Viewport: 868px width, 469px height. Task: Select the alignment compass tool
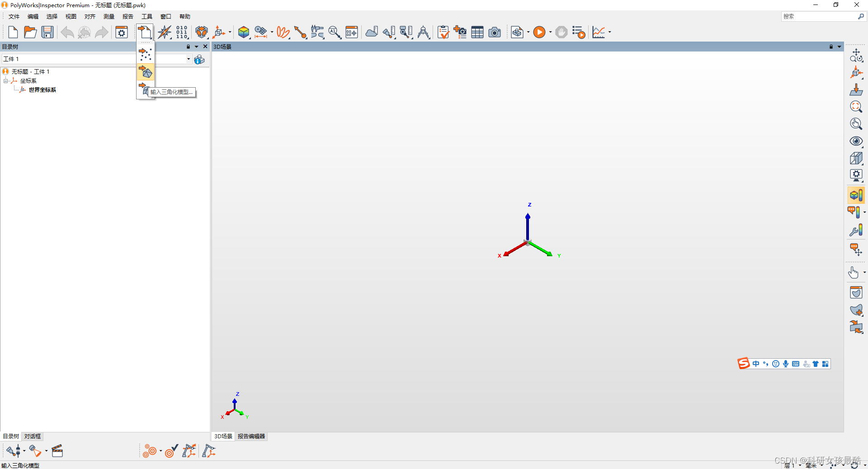point(164,32)
